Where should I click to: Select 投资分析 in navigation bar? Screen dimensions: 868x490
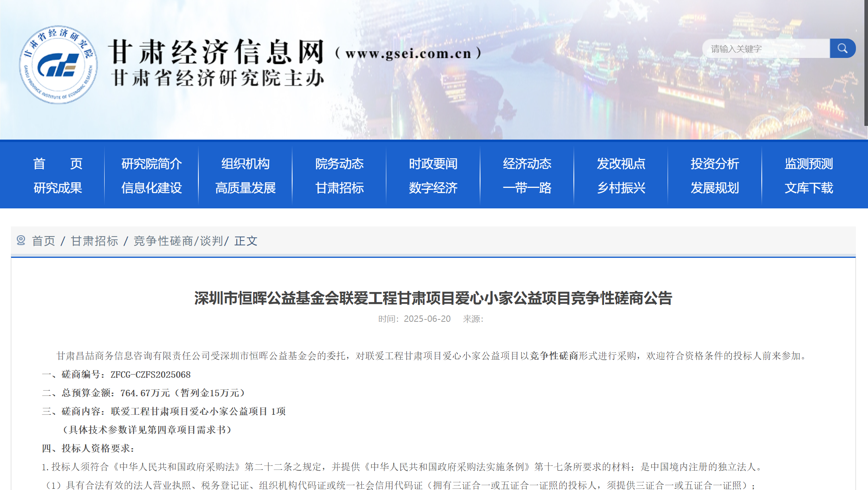[715, 164]
